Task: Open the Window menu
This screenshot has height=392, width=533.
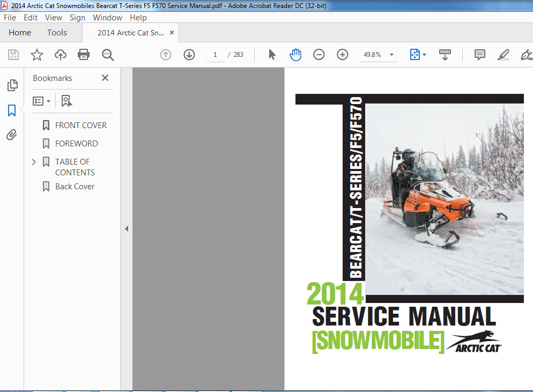Action: [x=107, y=18]
